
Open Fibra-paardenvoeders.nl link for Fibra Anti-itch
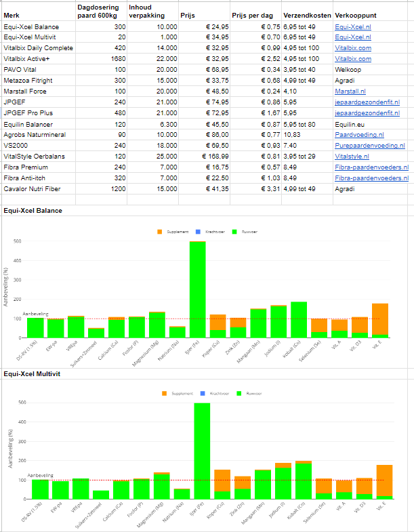(x=371, y=178)
